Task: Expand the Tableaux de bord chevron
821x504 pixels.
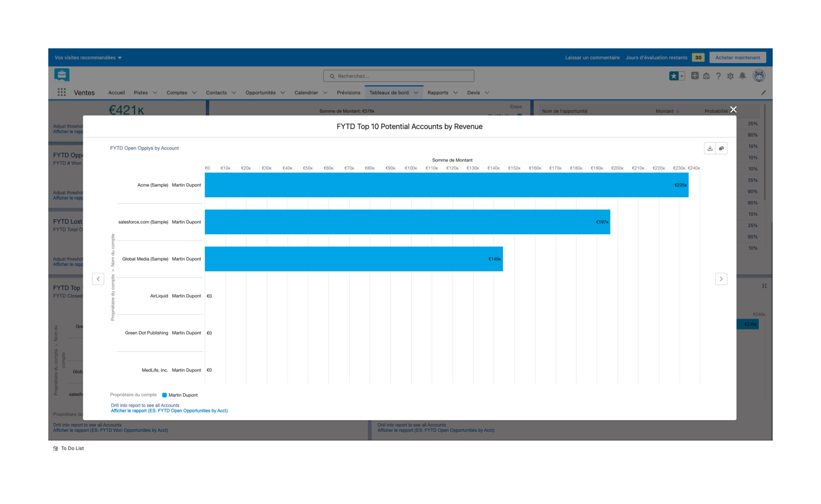Action: 416,93
